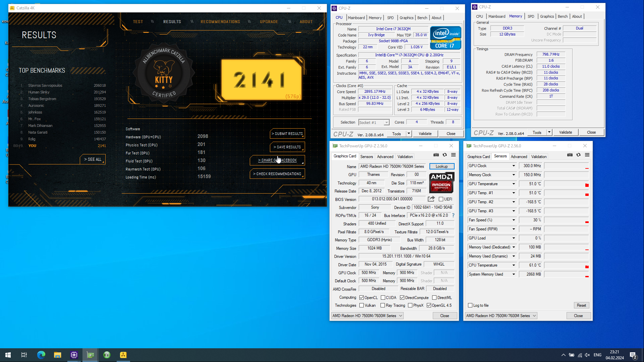This screenshot has height=362, width=644.
Task: Switch to Validation tab in GPU-Z Sensors window
Action: 539,157
